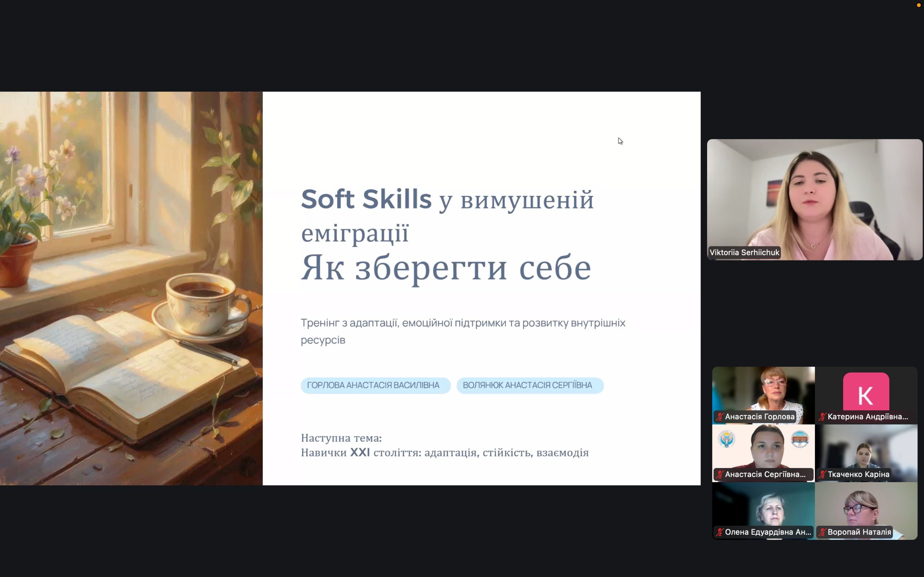Click the Viktoriia Serhiichuk name label
This screenshot has width=924, height=577.
pyautogui.click(x=744, y=252)
